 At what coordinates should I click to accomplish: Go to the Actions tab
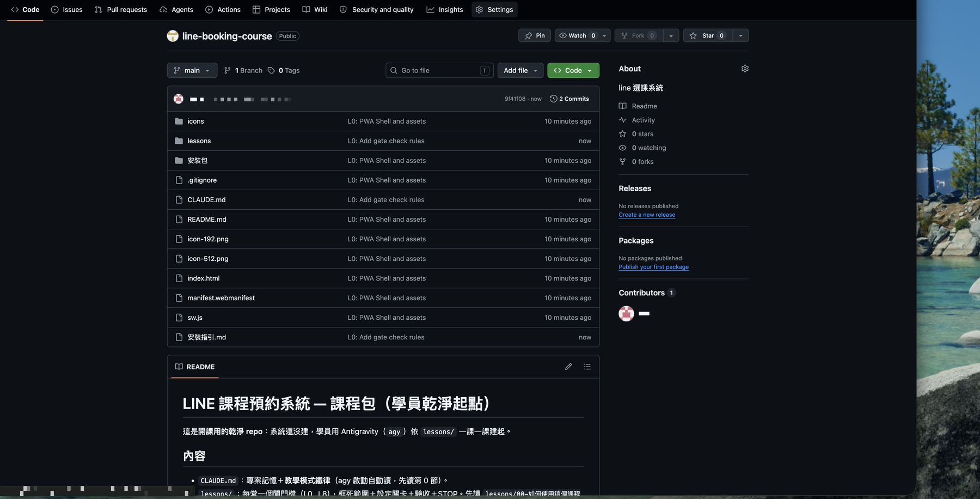[x=223, y=10]
